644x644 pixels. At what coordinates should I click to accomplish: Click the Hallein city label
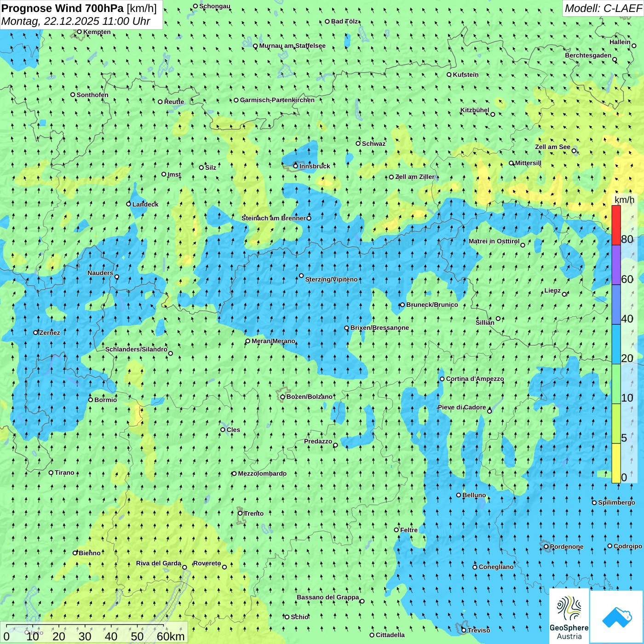(x=620, y=42)
